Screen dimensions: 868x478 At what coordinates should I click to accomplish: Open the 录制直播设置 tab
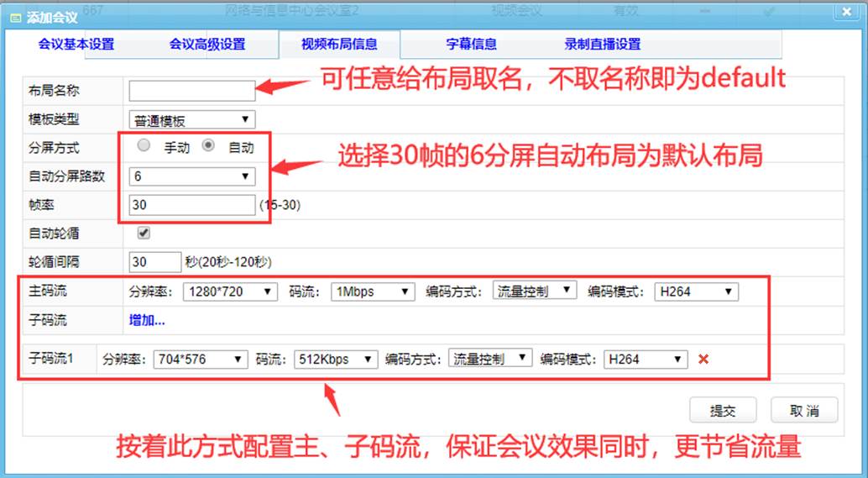click(602, 45)
